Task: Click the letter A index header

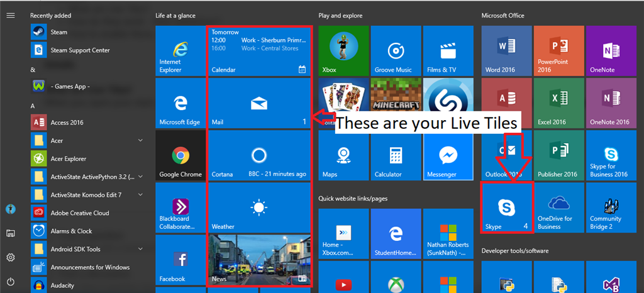Action: tap(33, 106)
